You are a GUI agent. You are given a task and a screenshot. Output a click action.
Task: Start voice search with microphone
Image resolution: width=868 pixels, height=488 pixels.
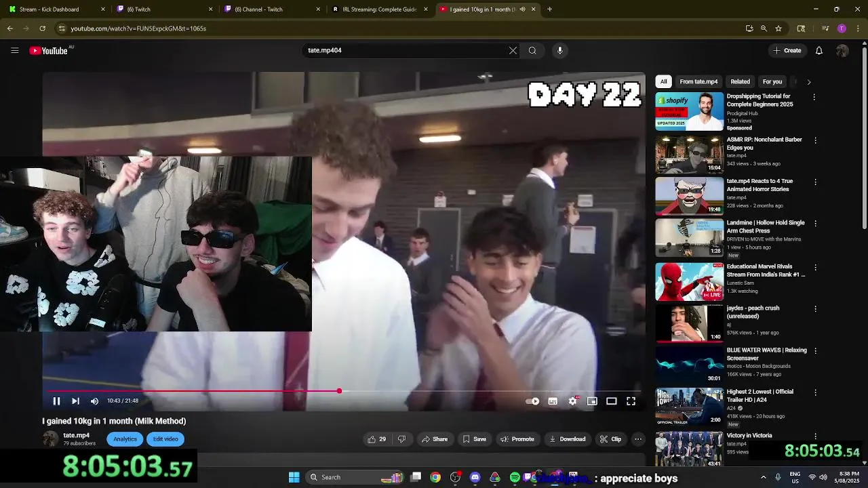559,50
